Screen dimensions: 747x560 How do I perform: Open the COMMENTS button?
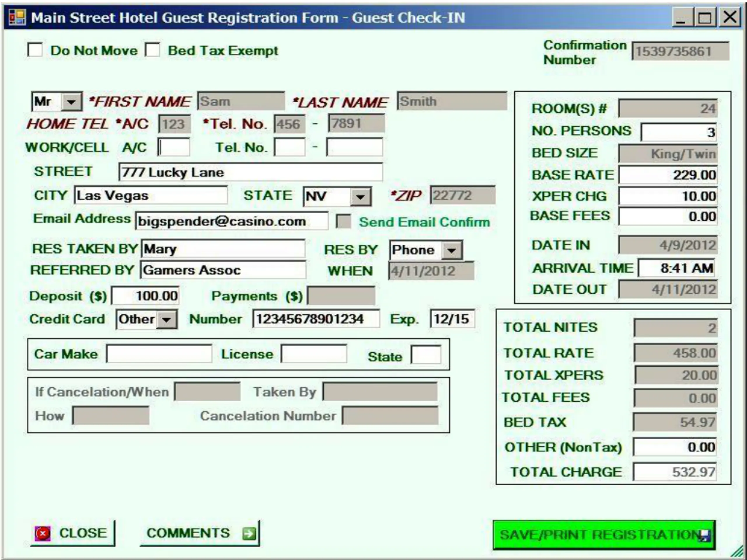[x=200, y=533]
